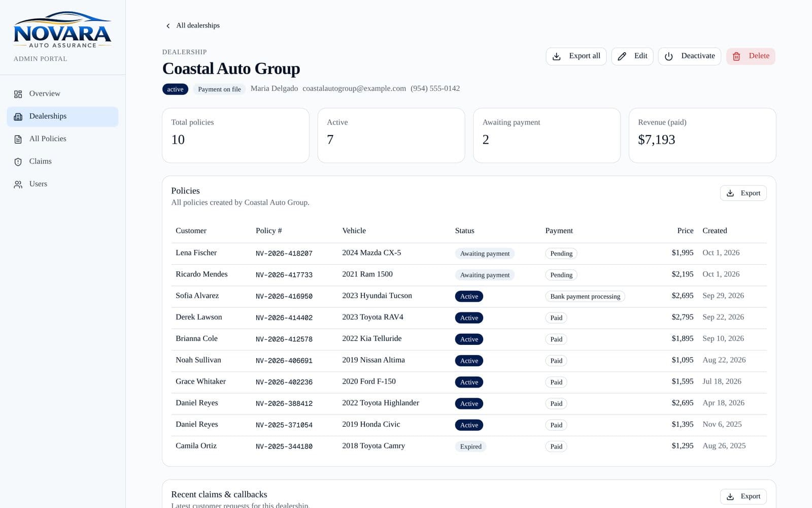Click the trash icon on Delete button
Image resolution: width=812 pixels, height=508 pixels.
coord(736,56)
